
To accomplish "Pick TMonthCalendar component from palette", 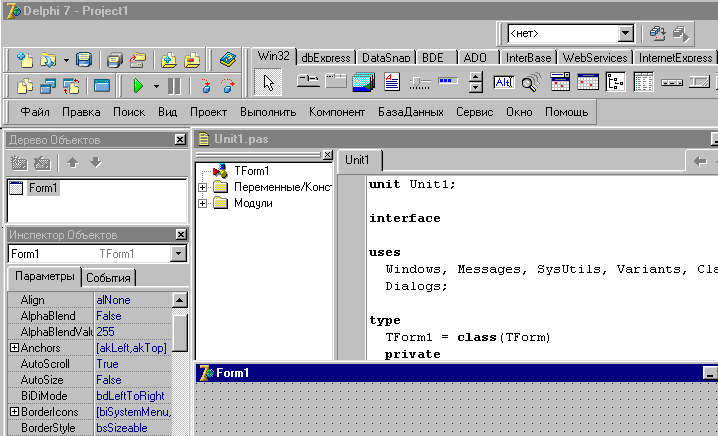I will pos(588,82).
